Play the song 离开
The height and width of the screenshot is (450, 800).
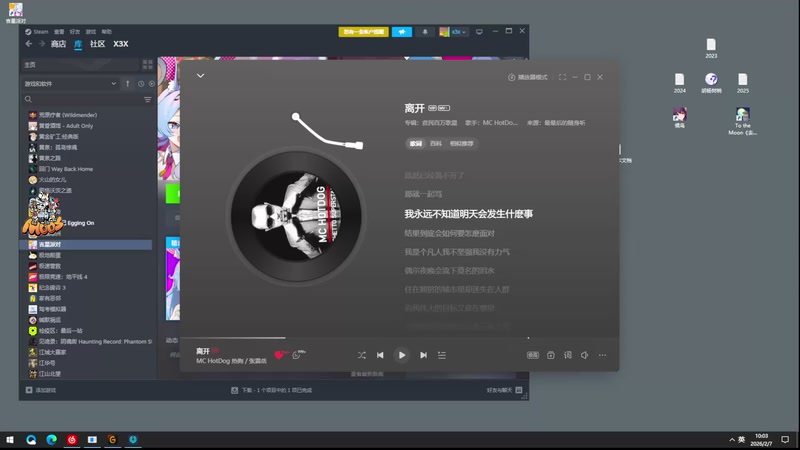[x=402, y=355]
